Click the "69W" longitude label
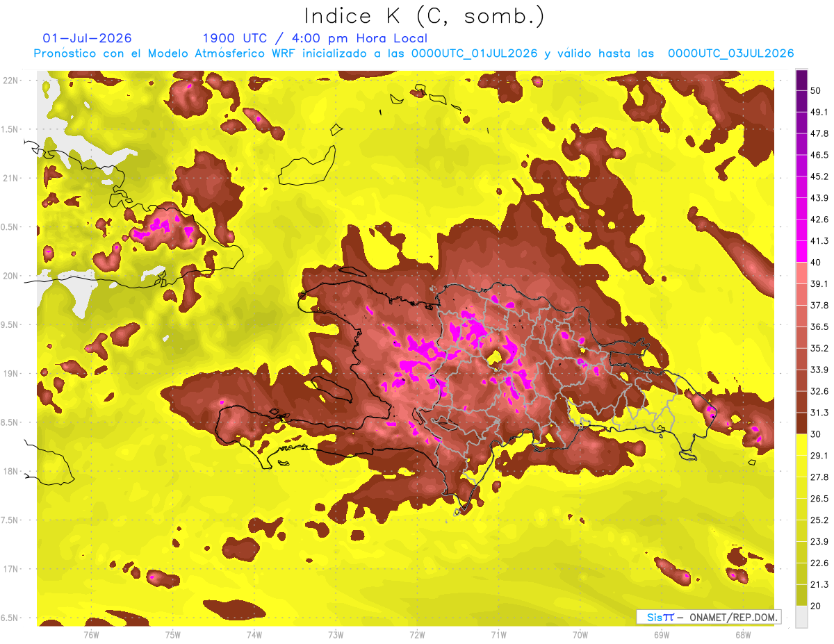834x644 pixels. (662, 635)
